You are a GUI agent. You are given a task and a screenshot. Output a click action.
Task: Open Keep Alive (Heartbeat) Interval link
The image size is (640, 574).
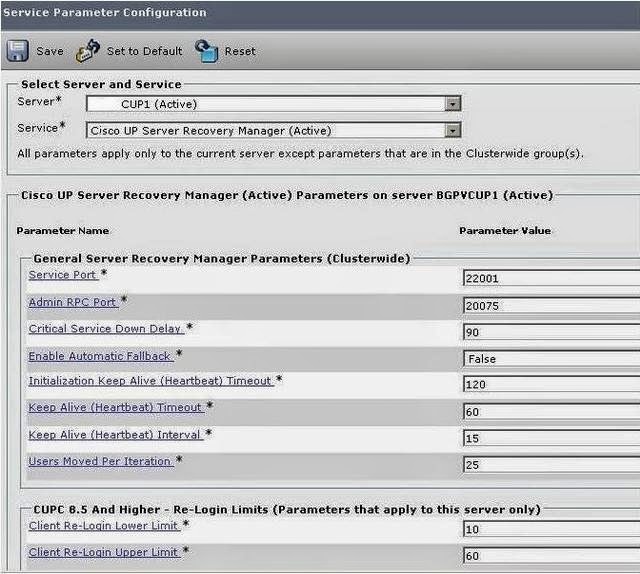tap(116, 435)
